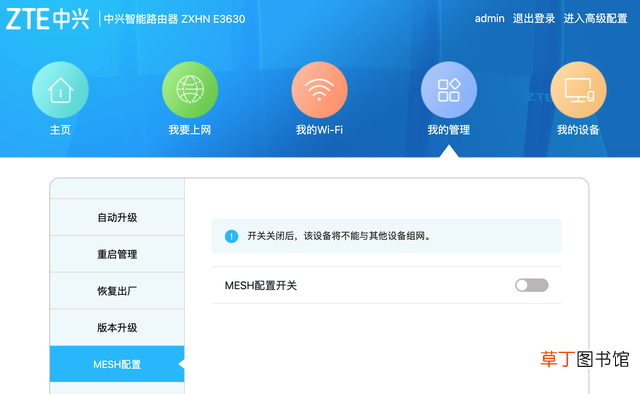640x394 pixels.
Task: Toggle the MESH配置开关 switch
Action: click(531, 285)
